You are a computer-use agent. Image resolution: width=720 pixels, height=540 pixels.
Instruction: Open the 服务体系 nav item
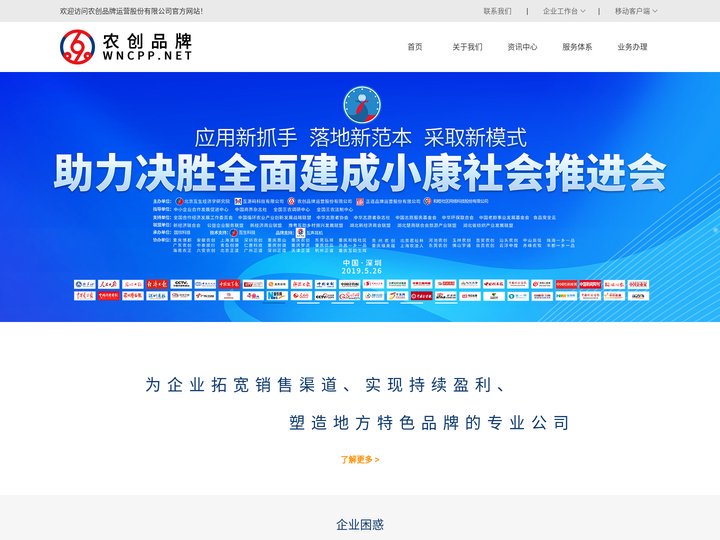pos(577,47)
